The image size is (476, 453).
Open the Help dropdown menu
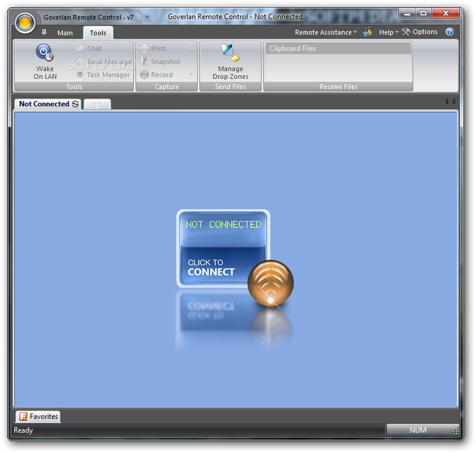[x=389, y=32]
